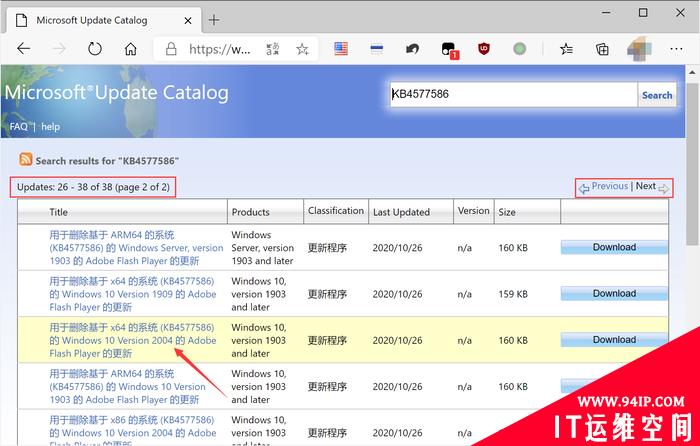Open the x64 Windows 10 Version 2004 update
Screen dimensions: 700x446
tap(133, 341)
